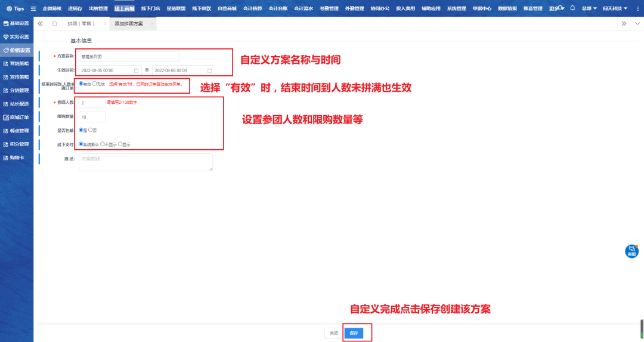Expand the 总部 dropdown in top bar
Viewport: 644px width, 342px height.
[589, 8]
